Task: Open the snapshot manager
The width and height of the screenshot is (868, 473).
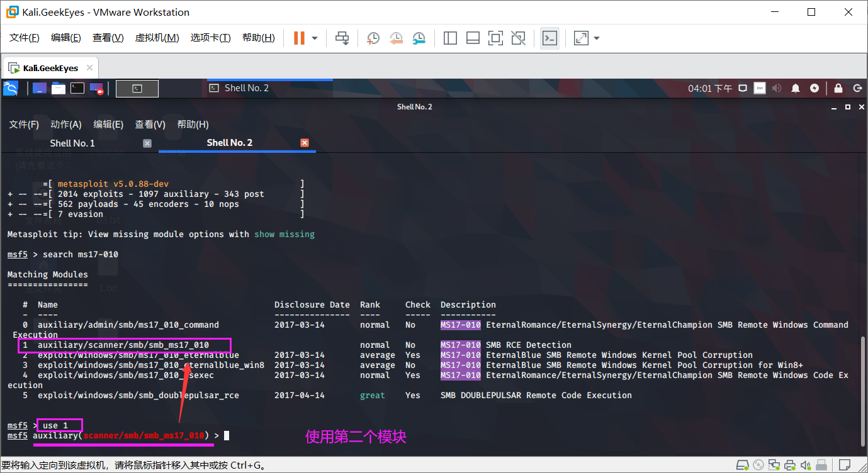Action: (x=419, y=38)
